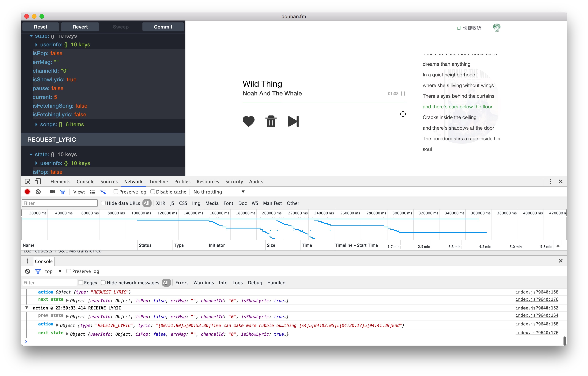Enable the Network Preserve log checkbox
The height and width of the screenshot is (376, 588).
click(116, 192)
